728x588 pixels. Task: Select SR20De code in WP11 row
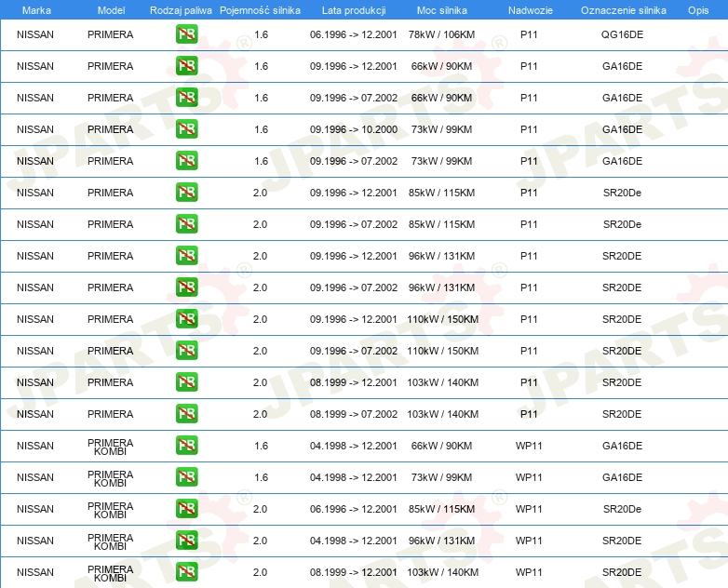[622, 509]
